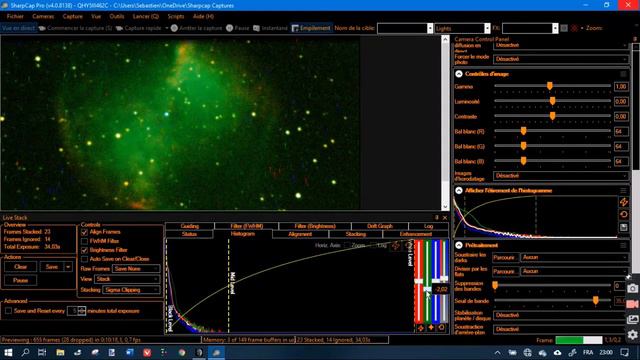Open Fichier menu
The height and width of the screenshot is (360, 640).
point(16,16)
